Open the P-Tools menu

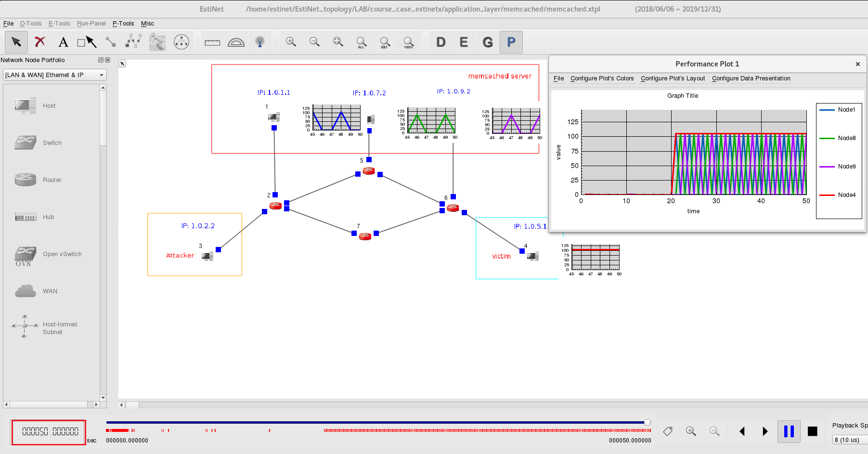point(123,23)
